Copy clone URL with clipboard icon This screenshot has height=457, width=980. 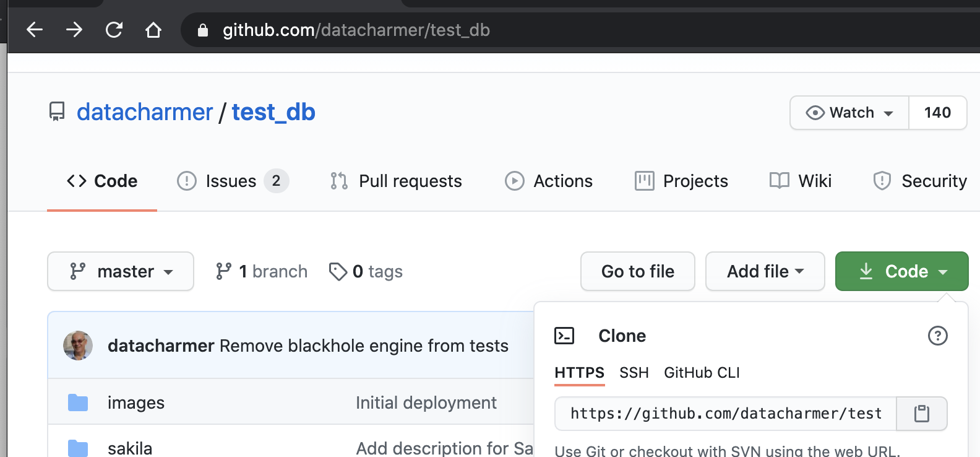point(922,414)
